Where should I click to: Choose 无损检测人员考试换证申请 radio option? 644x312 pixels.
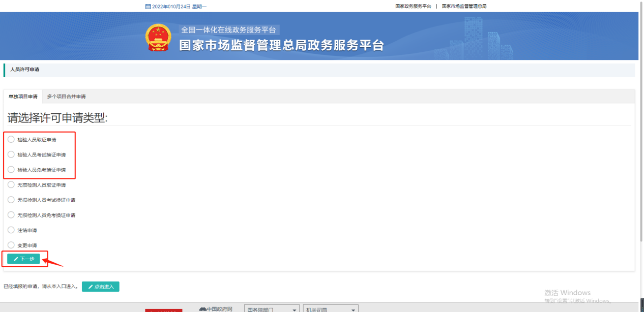(x=11, y=200)
